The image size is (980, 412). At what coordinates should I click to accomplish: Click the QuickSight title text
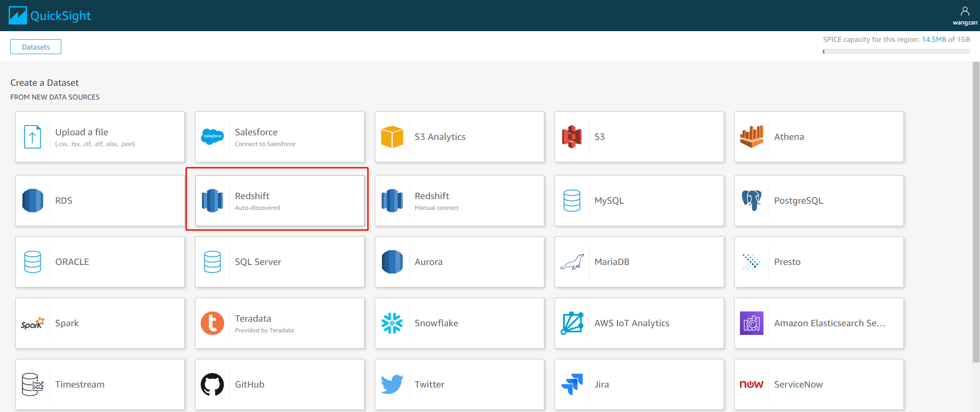click(60, 16)
